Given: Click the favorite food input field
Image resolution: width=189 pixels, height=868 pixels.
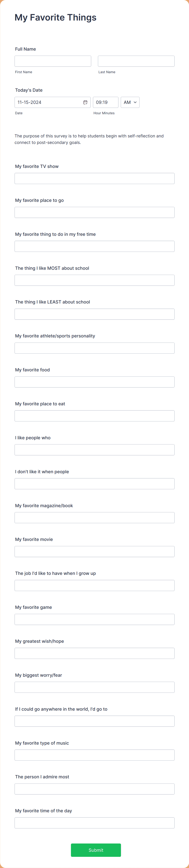Looking at the screenshot, I should click(x=94, y=382).
